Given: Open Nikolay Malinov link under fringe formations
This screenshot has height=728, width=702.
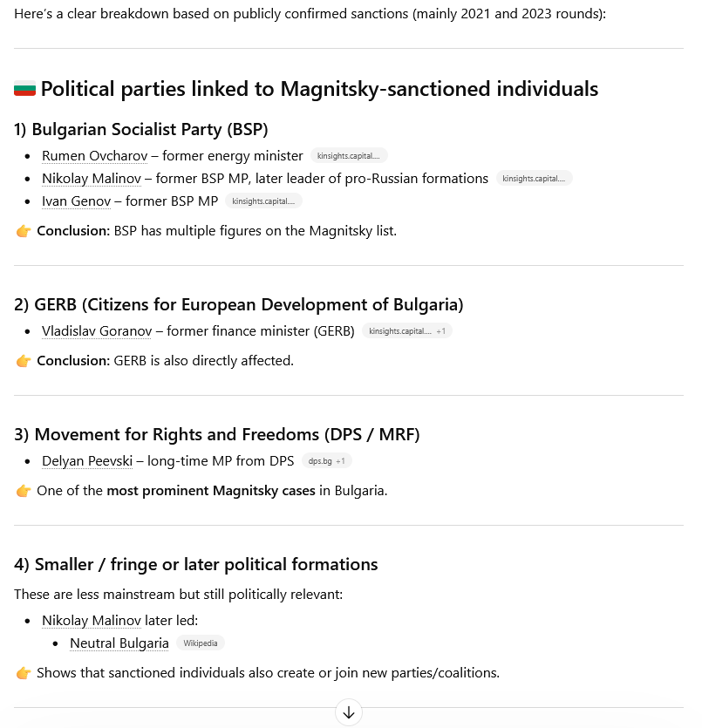Looking at the screenshot, I should point(92,621).
